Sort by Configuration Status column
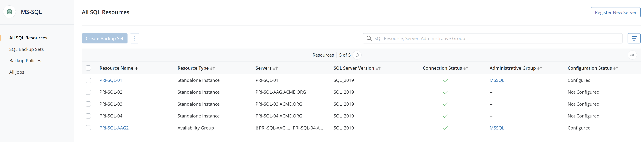644x142 pixels. (616, 68)
